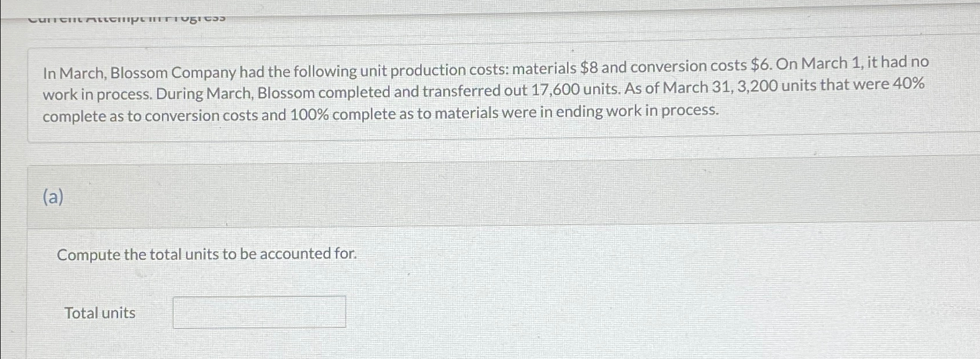Click the Current Attempt in Progress heading

(127, 16)
